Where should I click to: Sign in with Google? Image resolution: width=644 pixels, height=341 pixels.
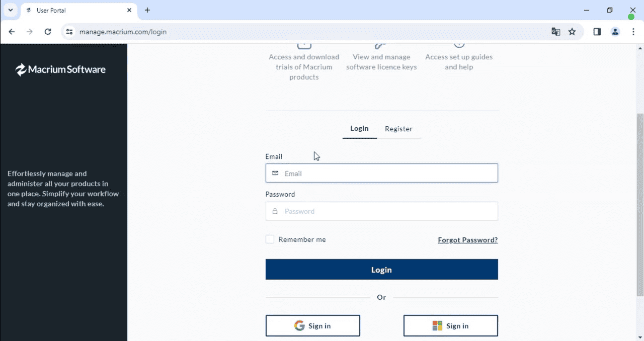(313, 326)
